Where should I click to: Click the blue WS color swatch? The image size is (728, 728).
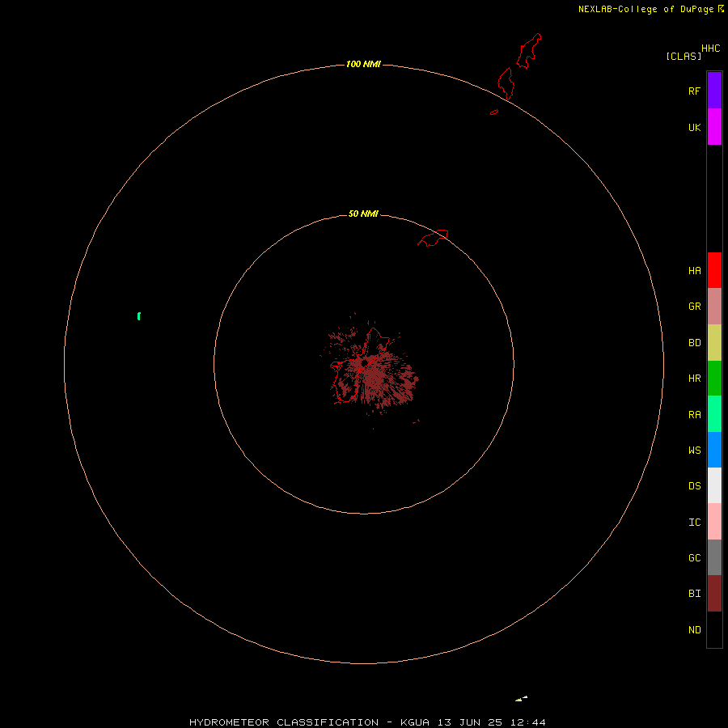714,450
